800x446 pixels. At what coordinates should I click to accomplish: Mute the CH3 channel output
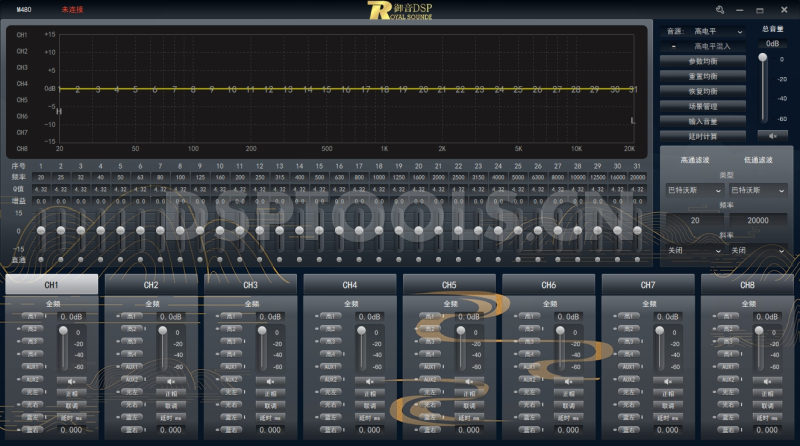click(270, 381)
